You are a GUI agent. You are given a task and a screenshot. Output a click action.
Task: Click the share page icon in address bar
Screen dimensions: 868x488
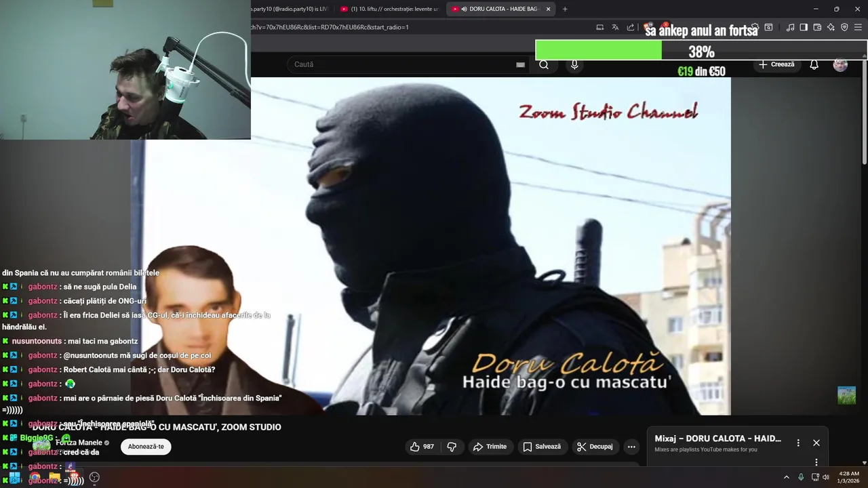(631, 27)
